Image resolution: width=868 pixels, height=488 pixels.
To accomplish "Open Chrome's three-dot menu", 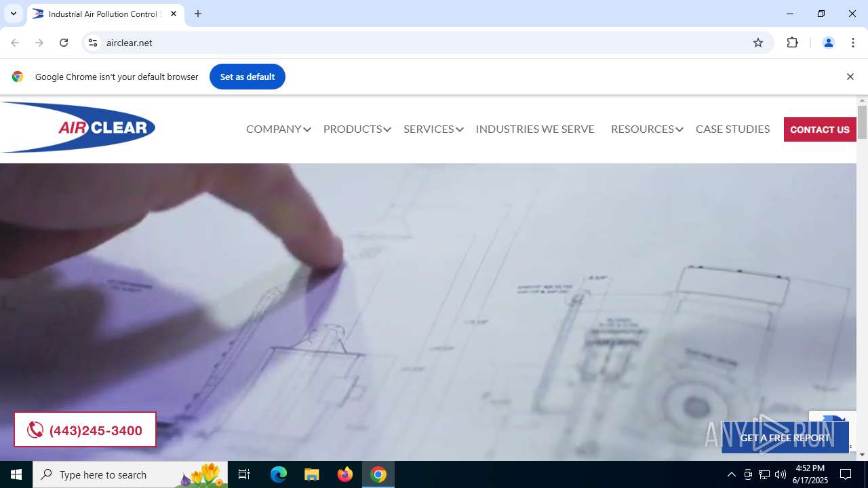I will pyautogui.click(x=853, y=43).
